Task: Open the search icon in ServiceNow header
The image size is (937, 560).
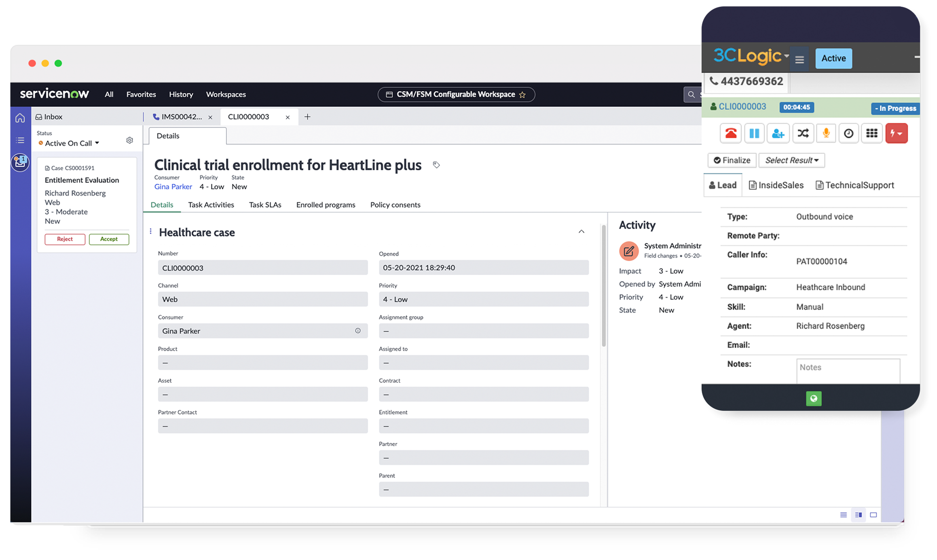Action: pos(691,95)
